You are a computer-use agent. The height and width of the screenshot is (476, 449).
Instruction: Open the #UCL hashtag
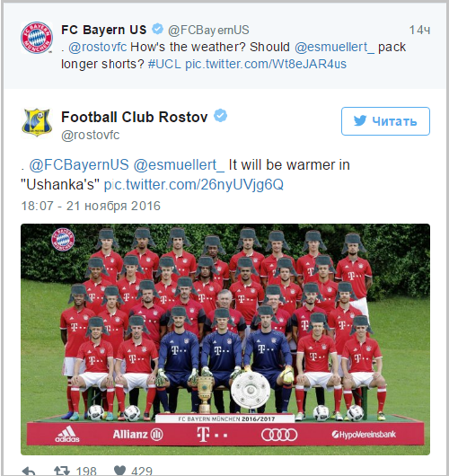point(164,64)
